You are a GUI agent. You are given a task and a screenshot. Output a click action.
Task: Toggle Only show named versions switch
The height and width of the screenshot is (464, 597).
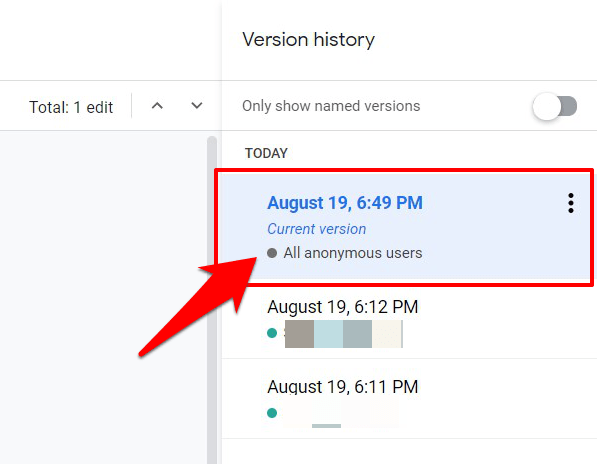pyautogui.click(x=555, y=106)
